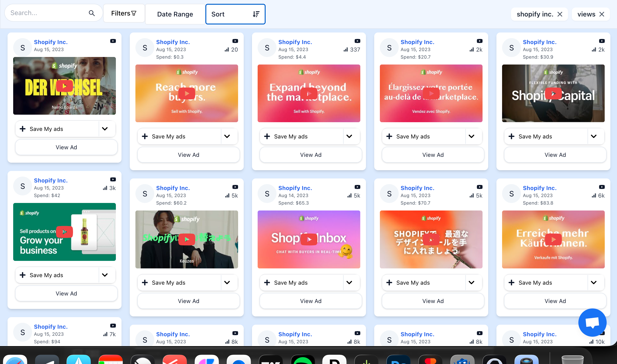Viewport: 617px width, 364px height.
Task: Click video icon on the $30.9 spend card
Action: [601, 41]
